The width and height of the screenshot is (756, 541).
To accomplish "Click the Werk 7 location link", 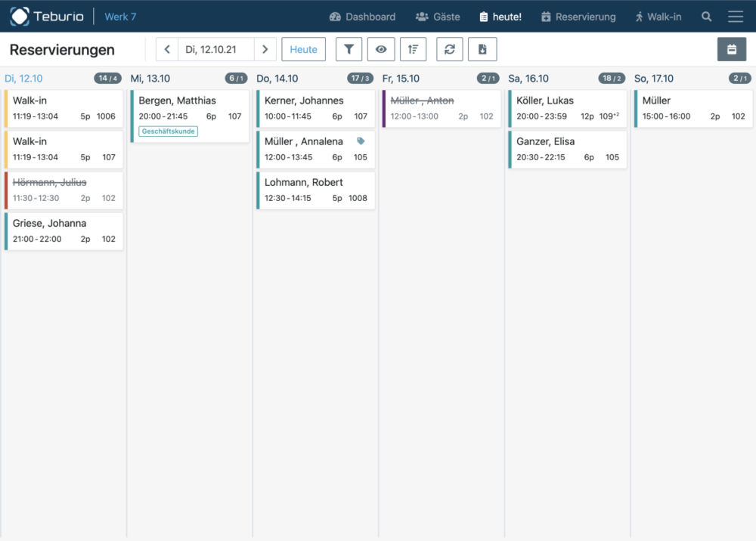I will (120, 17).
